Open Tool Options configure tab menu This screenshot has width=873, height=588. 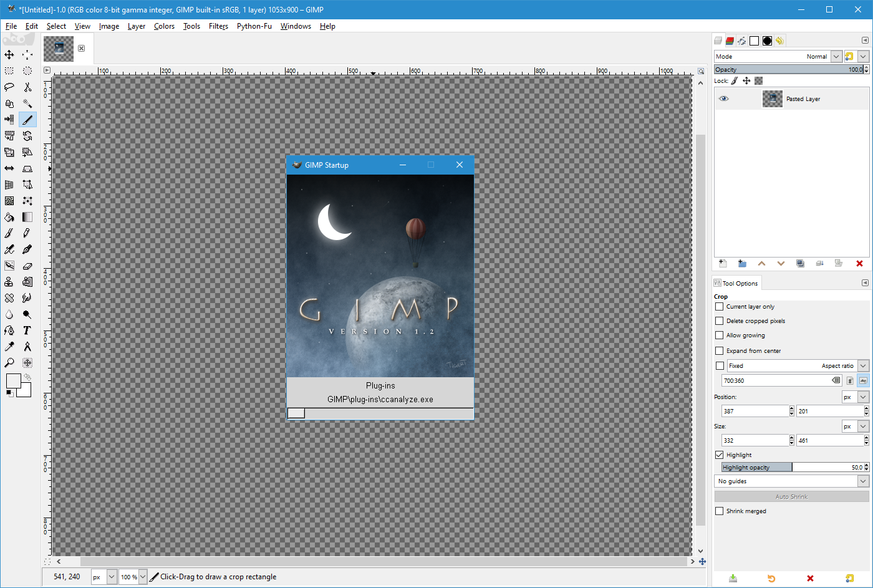tap(865, 282)
